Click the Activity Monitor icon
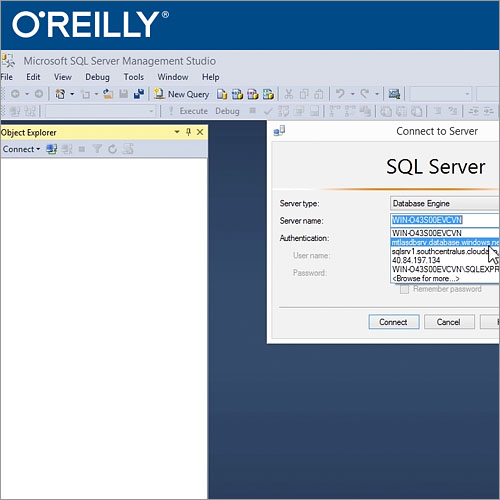Viewport: 500px width, 500px height. [x=394, y=94]
